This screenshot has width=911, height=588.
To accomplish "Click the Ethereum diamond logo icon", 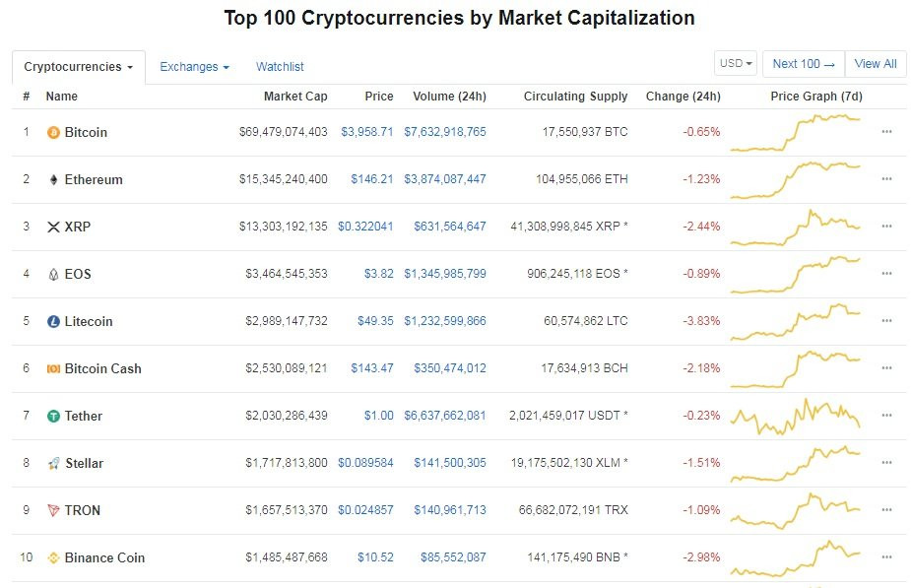I will 53,180.
